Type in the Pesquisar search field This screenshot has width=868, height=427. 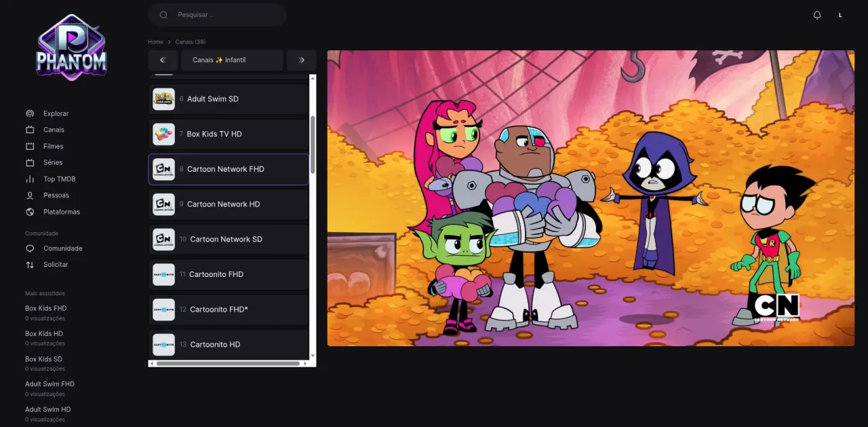[x=227, y=15]
